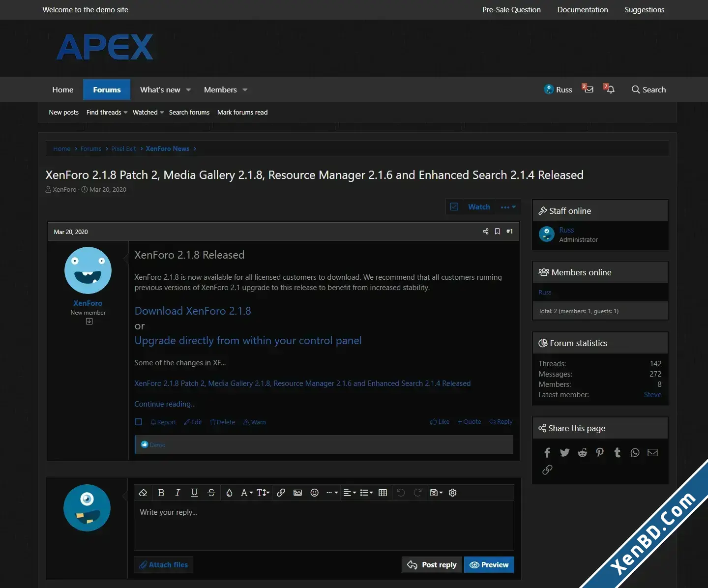708x588 pixels.
Task: Bookmark post #1
Action: coord(497,232)
